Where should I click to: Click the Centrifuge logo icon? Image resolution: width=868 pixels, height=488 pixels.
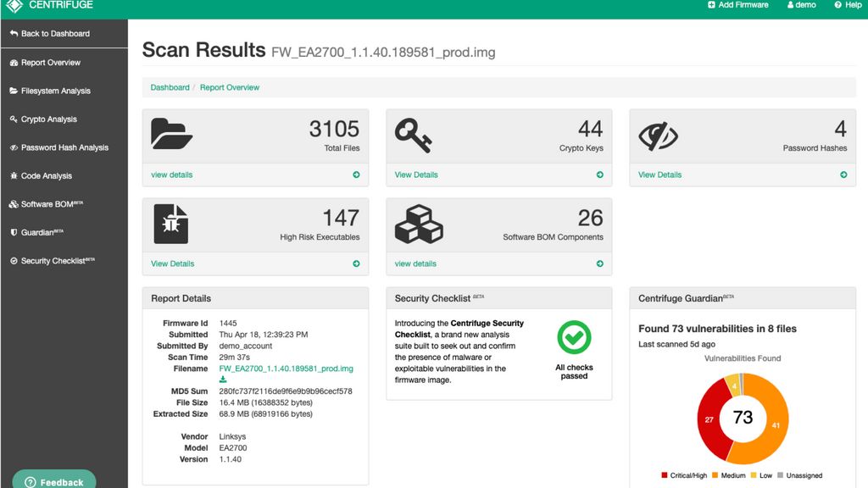(x=14, y=6)
